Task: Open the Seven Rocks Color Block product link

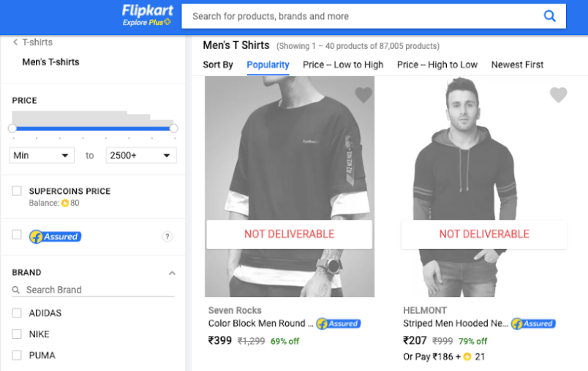Action: (x=261, y=323)
